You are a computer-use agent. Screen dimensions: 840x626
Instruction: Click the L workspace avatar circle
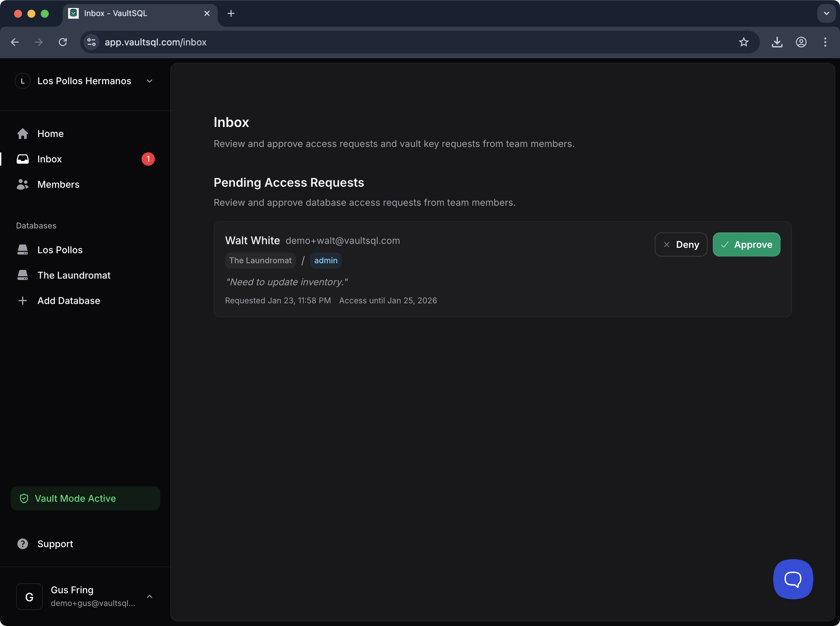tap(23, 81)
